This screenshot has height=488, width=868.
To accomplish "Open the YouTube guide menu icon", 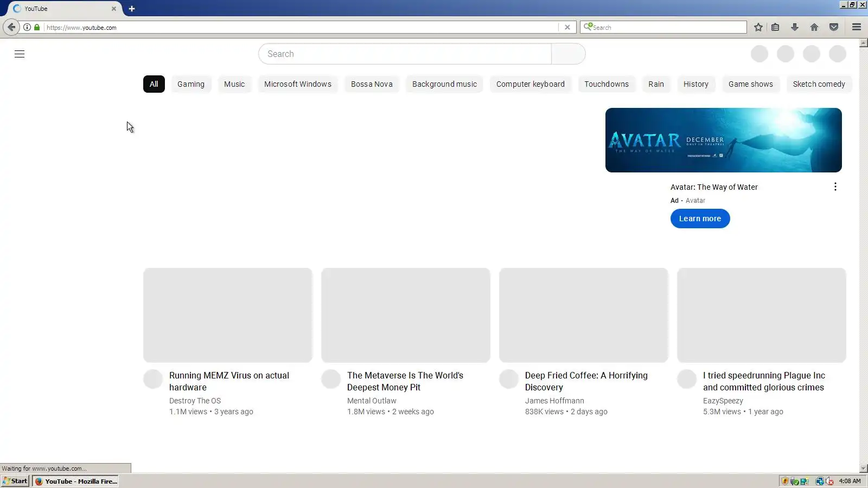I will [x=20, y=54].
